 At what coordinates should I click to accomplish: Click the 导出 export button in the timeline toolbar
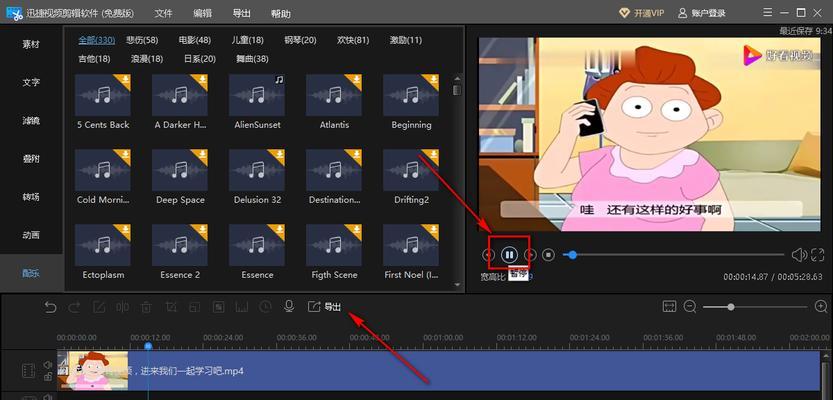[x=325, y=307]
